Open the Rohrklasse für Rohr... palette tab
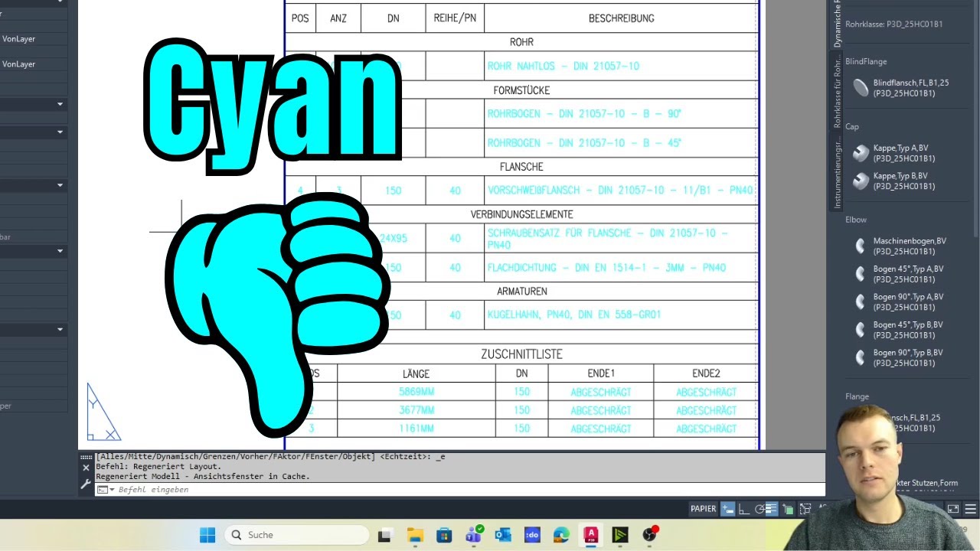This screenshot has height=551, width=980. coord(838,90)
